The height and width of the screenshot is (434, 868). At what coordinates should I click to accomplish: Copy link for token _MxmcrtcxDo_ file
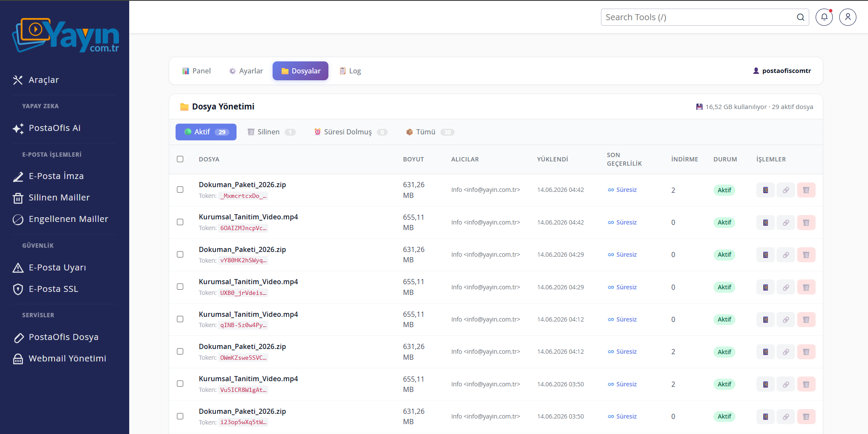pyautogui.click(x=786, y=190)
